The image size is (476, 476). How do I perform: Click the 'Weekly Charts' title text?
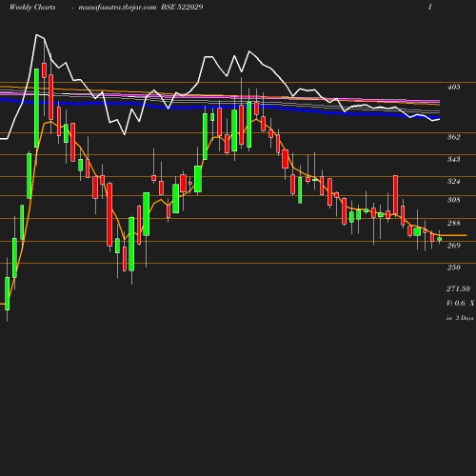tap(32, 7)
